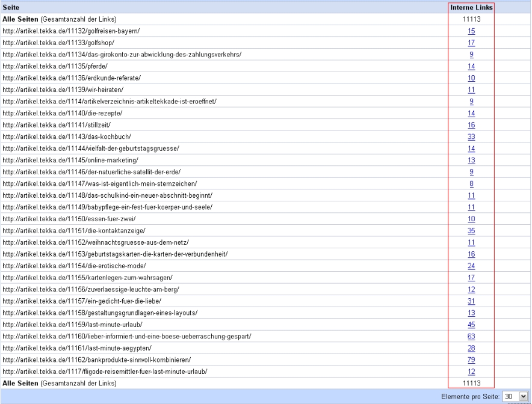The width and height of the screenshot is (532, 404).
Task: Open link count 24 for die-erotische-mode
Action: 471,266
